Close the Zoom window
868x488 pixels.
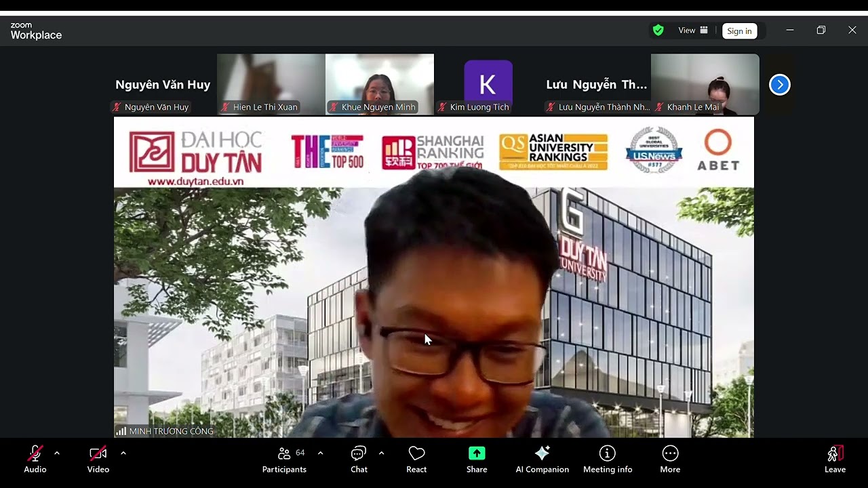click(852, 30)
